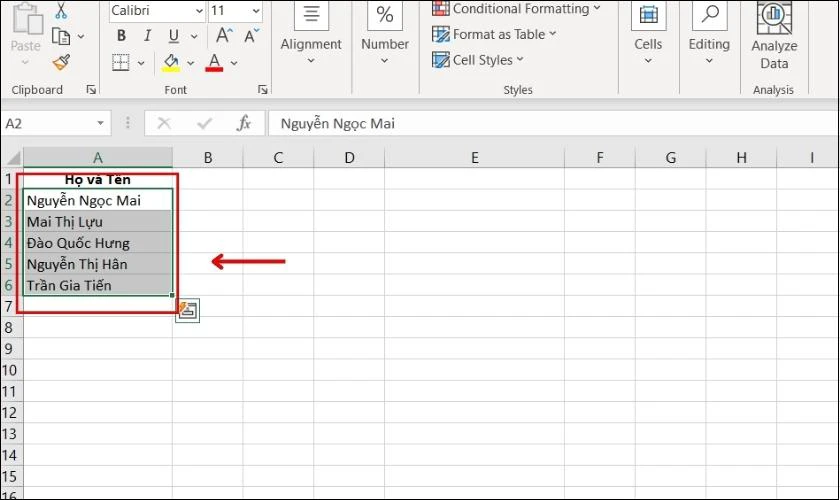Click the Select All corner triangle
The width and height of the screenshot is (840, 500).
click(x=12, y=158)
